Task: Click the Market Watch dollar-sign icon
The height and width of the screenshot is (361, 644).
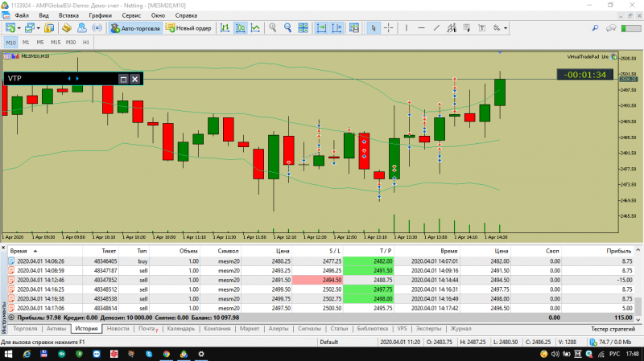Action: coord(49,28)
